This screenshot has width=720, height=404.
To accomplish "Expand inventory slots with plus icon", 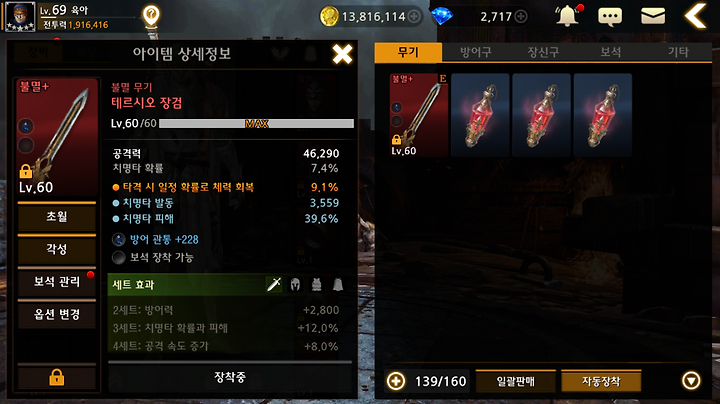I will coord(396,381).
